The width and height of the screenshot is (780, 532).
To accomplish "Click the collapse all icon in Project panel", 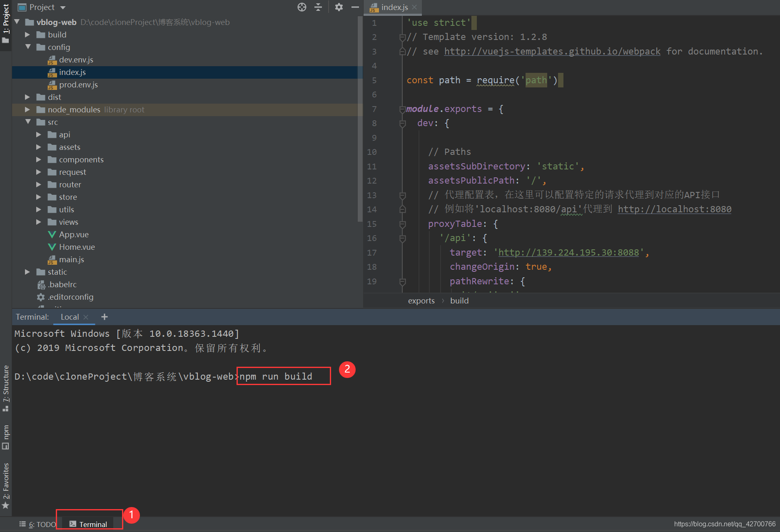I will click(318, 7).
